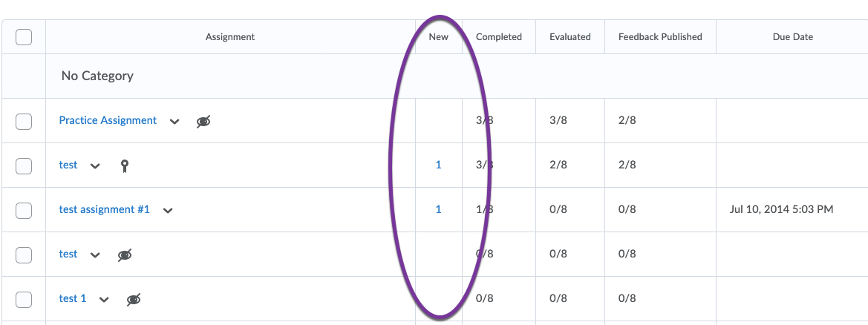Tick the checkbox for test 1
This screenshot has width=868, height=325.
click(x=24, y=300)
